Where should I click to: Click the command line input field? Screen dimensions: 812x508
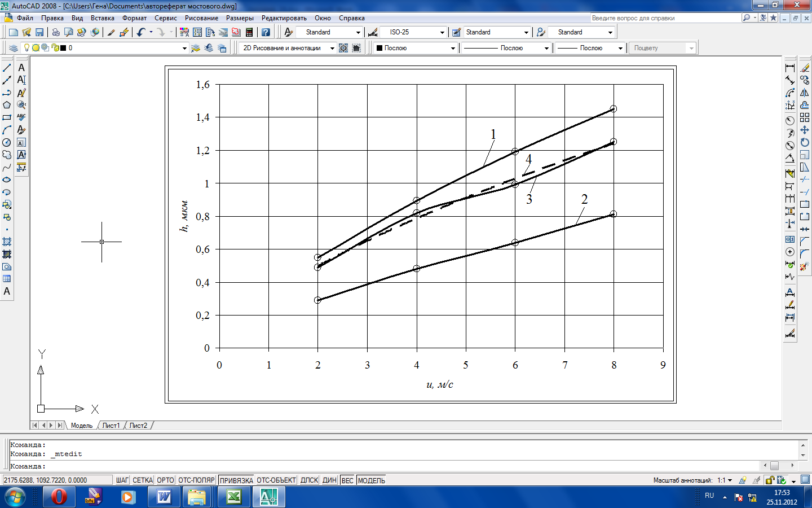click(385, 466)
